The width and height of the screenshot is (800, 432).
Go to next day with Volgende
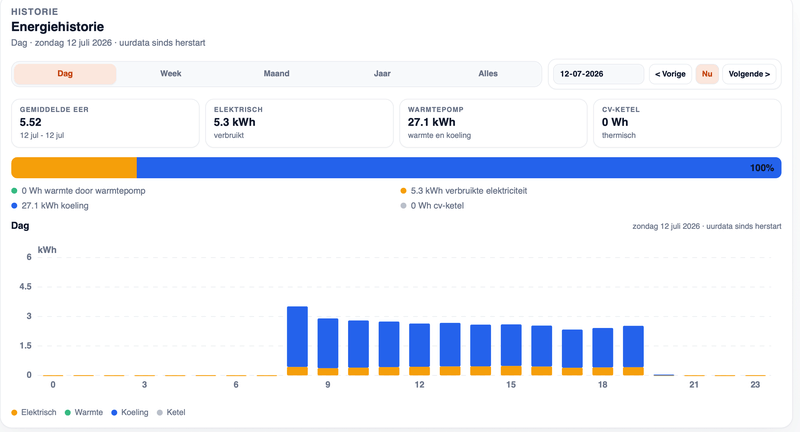point(749,74)
